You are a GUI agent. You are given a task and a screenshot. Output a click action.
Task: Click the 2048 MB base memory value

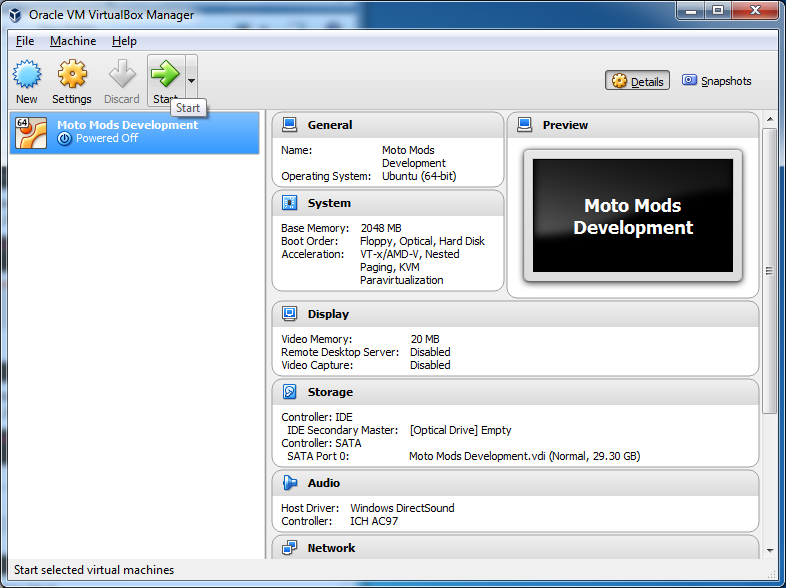click(381, 228)
